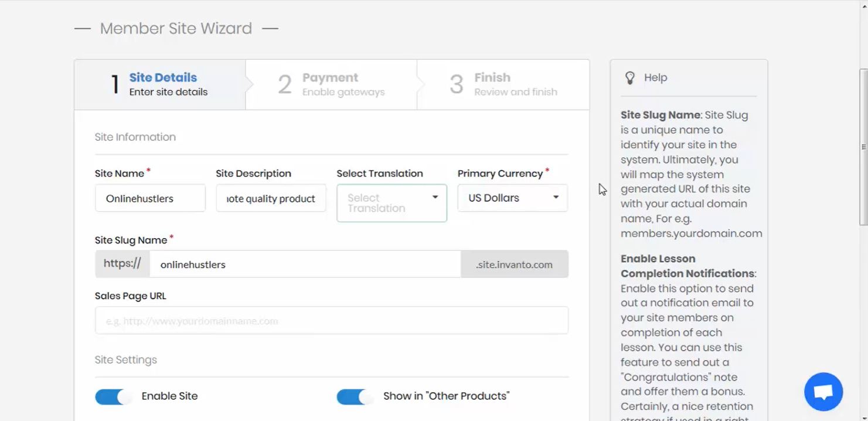
Task: Expand the Primary Currency dropdown
Action: click(512, 198)
